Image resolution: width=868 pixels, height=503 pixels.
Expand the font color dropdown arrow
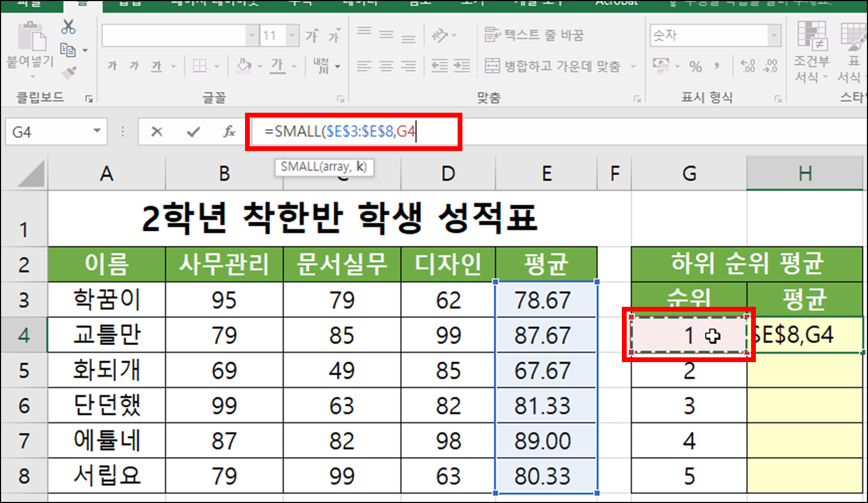(x=294, y=66)
